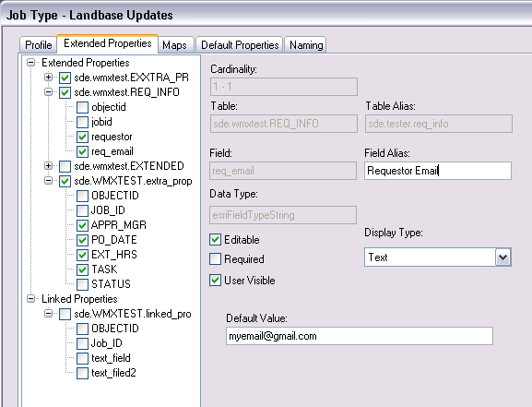Uncheck the requestor field checkbox

click(82, 137)
